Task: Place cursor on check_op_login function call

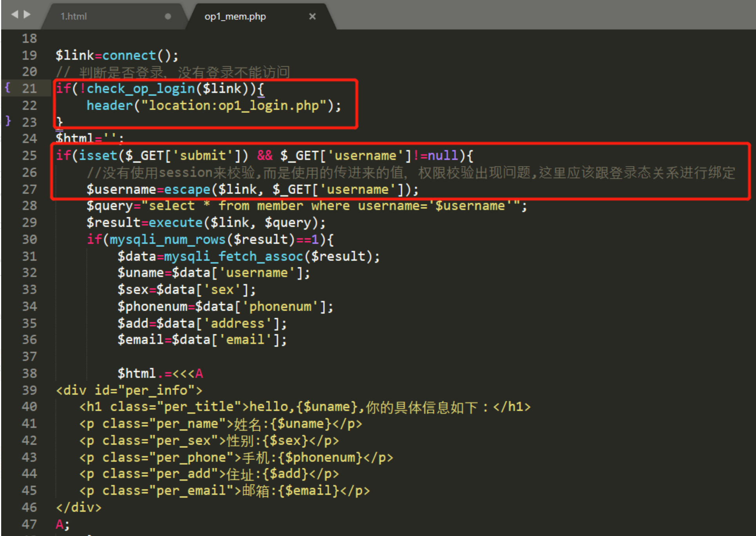Action: pyautogui.click(x=140, y=89)
